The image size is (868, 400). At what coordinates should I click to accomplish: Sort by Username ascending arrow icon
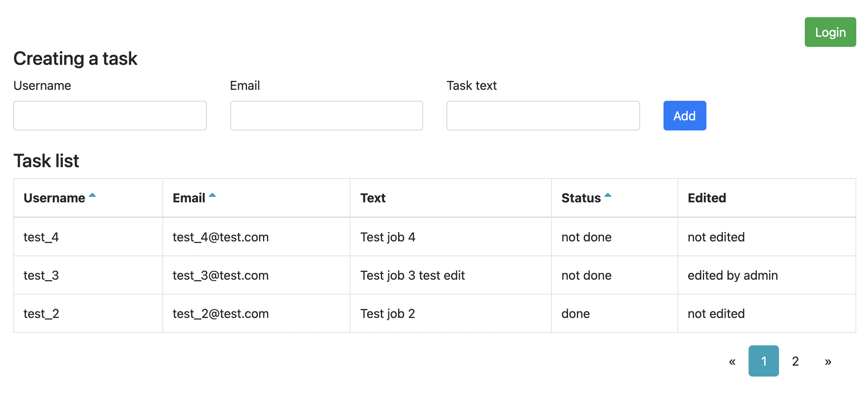92,195
